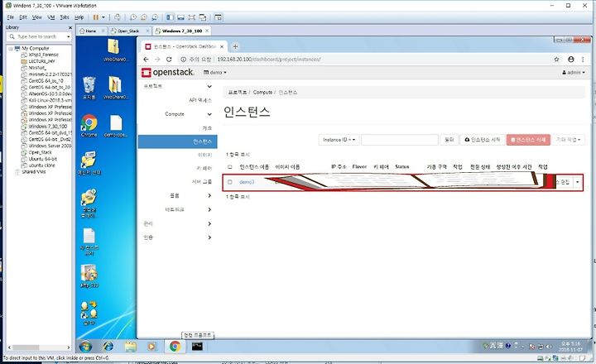Click the bookmark star in address bar
596x364 pixels.
pyautogui.click(x=556, y=60)
